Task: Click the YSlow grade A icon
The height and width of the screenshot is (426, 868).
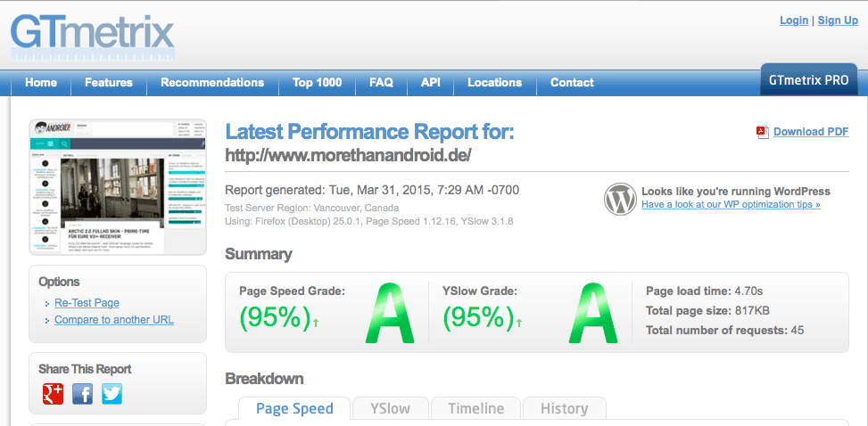Action: [592, 313]
